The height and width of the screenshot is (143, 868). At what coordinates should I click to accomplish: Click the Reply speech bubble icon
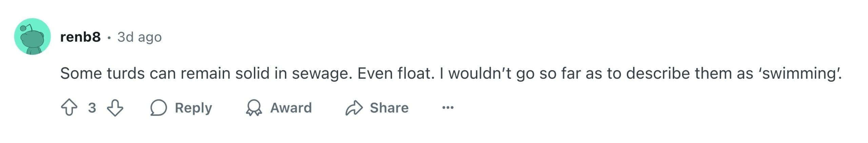(158, 108)
